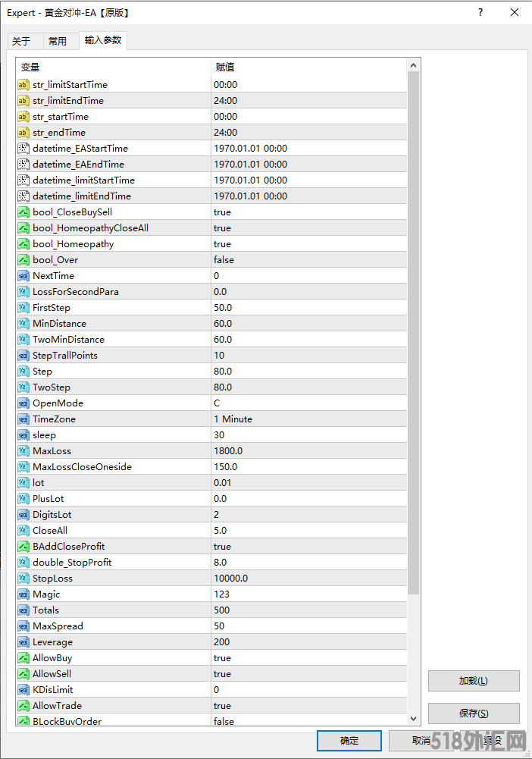Click the string icon beside str_limitStartTime
Image resolution: width=532 pixels, height=759 pixels.
tap(23, 85)
